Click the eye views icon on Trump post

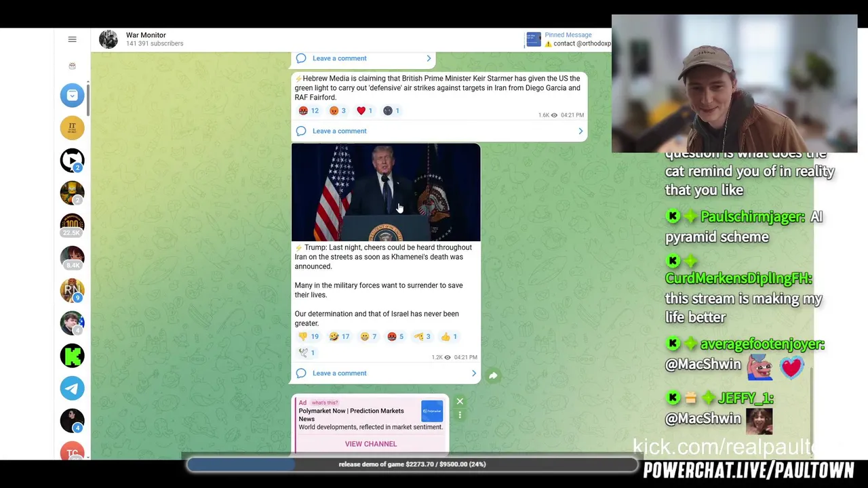click(x=448, y=357)
